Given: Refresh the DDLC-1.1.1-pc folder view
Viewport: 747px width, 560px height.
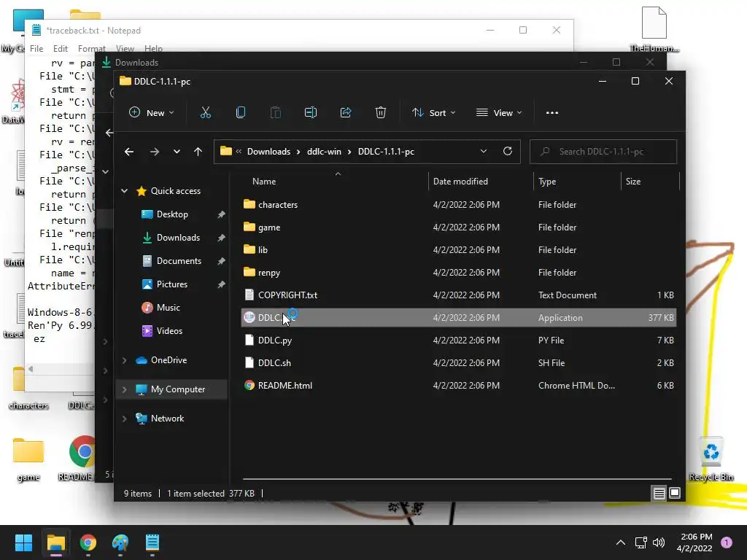Looking at the screenshot, I should point(508,151).
